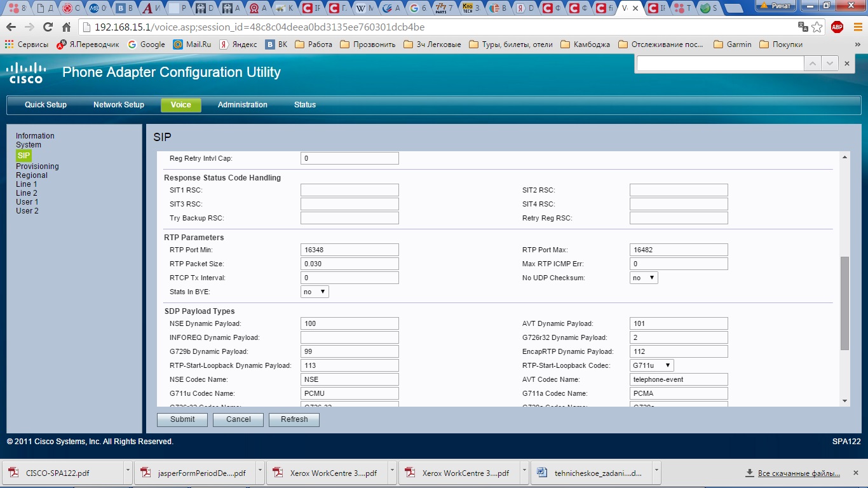Screen dimensions: 868x488
Task: Open the Google Translate icon in address bar
Action: point(803,27)
